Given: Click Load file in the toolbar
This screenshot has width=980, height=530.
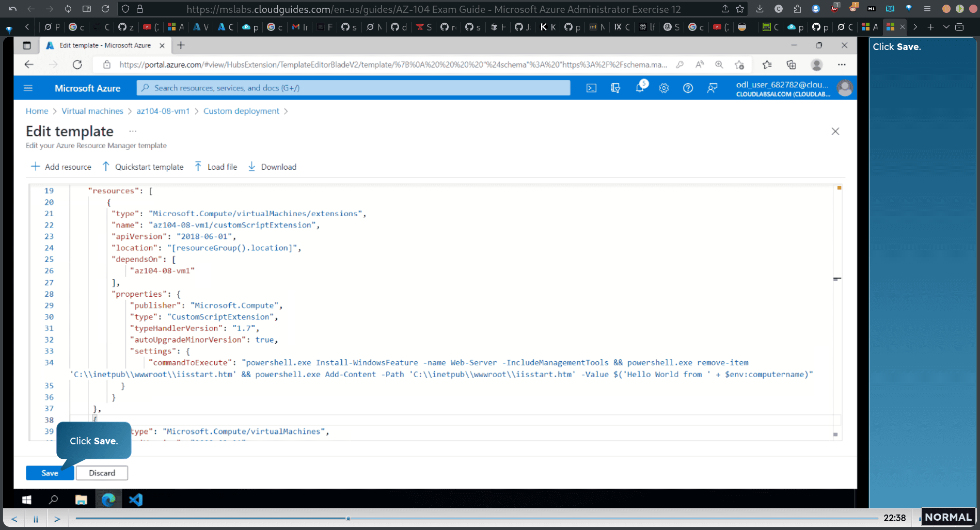Looking at the screenshot, I should (216, 167).
